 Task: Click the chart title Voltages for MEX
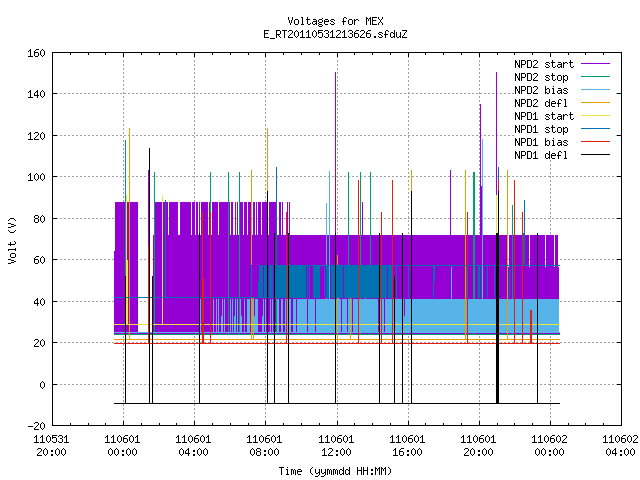335,21
